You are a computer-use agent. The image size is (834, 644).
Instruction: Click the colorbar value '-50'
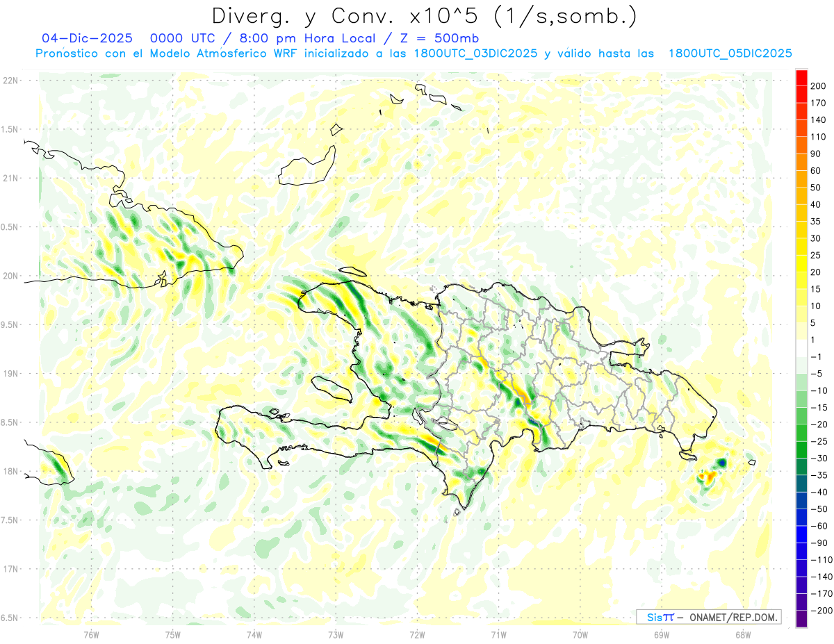(819, 509)
